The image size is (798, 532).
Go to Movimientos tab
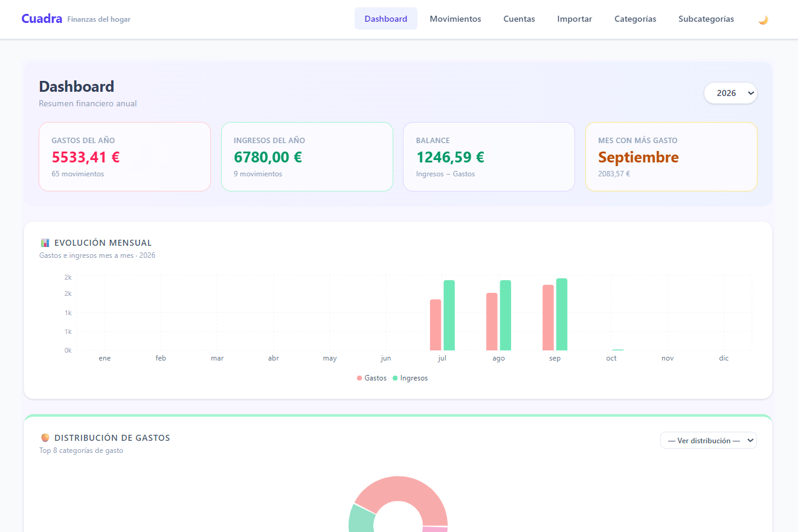coord(455,19)
